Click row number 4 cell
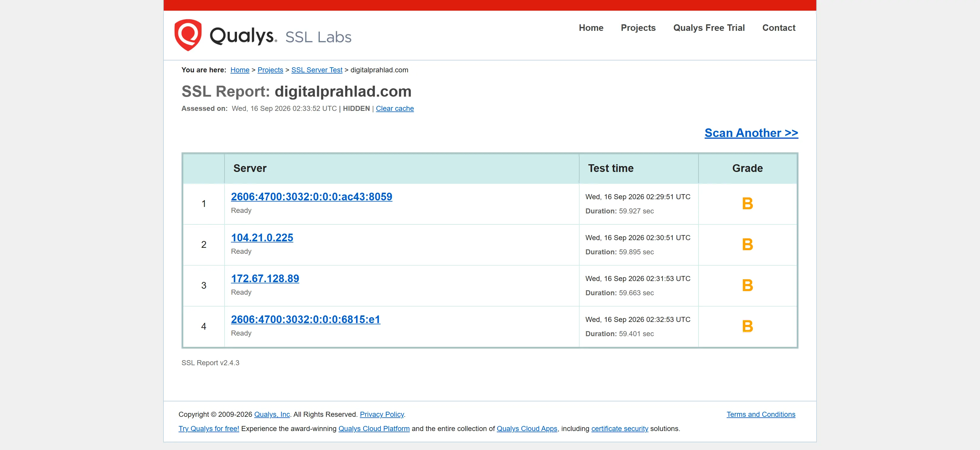 pyautogui.click(x=203, y=326)
